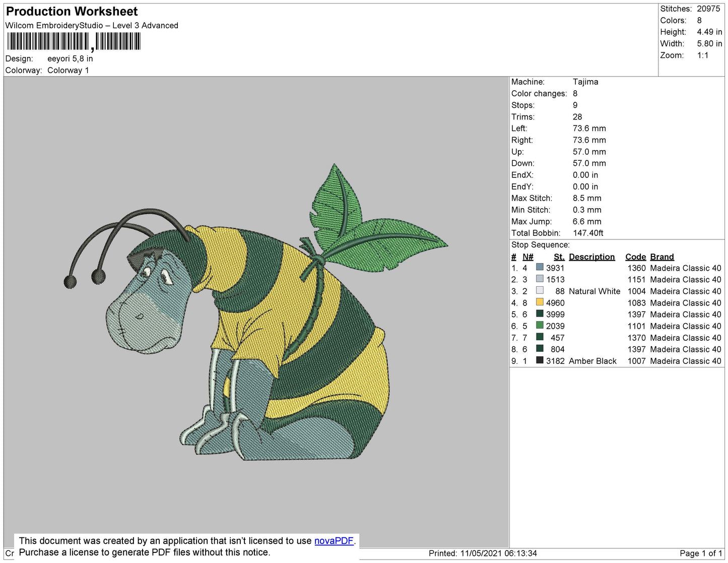The width and height of the screenshot is (728, 563).
Task: Select the height value '4.49 in'
Action: pos(709,32)
